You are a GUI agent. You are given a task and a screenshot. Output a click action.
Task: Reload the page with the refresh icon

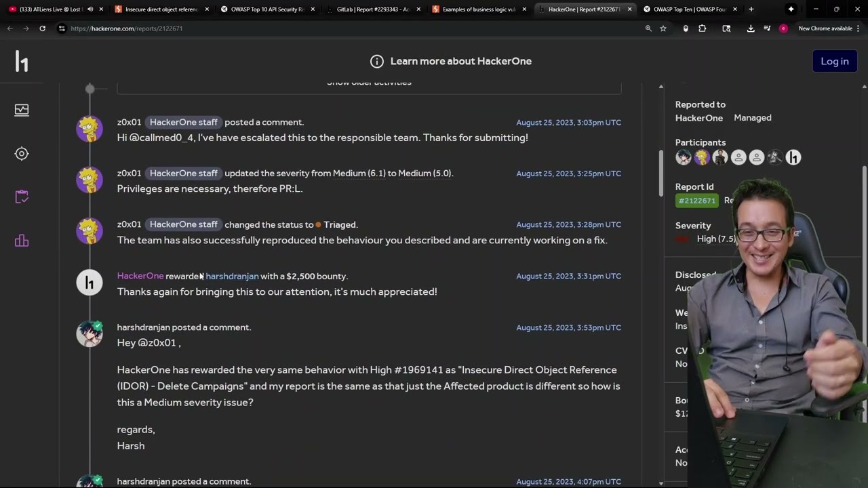pos(42,28)
